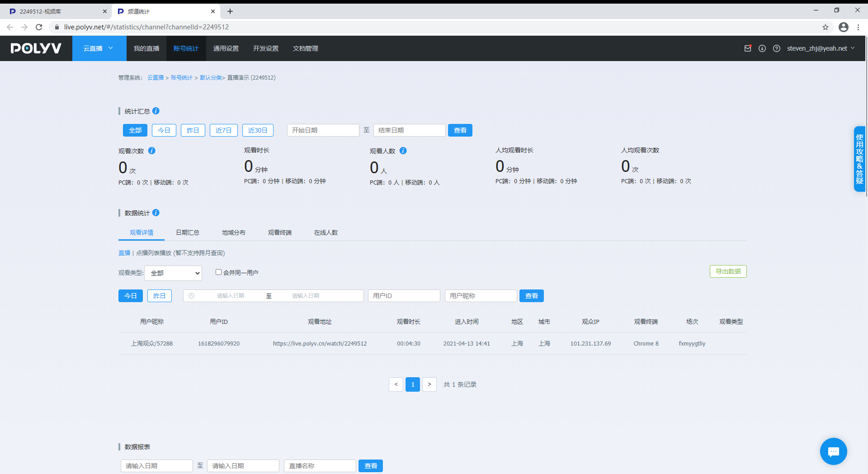Go to next page of records
Screen dimensions: 868x474
429,384
